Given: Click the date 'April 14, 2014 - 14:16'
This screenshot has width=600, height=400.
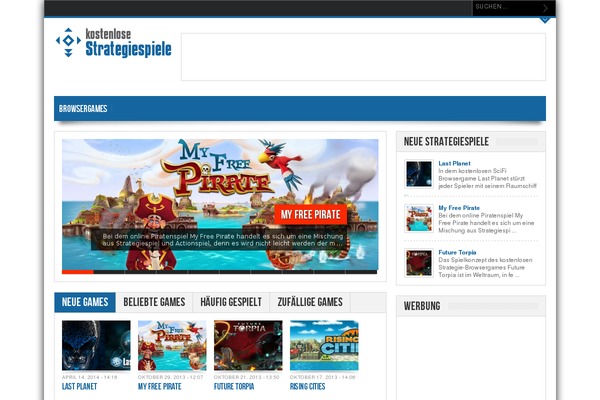Looking at the screenshot, I should (90, 377).
